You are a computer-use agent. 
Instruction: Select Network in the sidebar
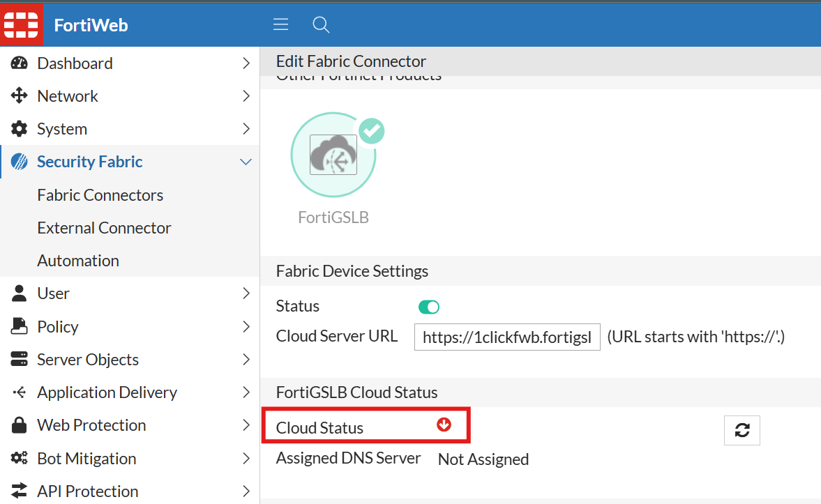pos(68,96)
